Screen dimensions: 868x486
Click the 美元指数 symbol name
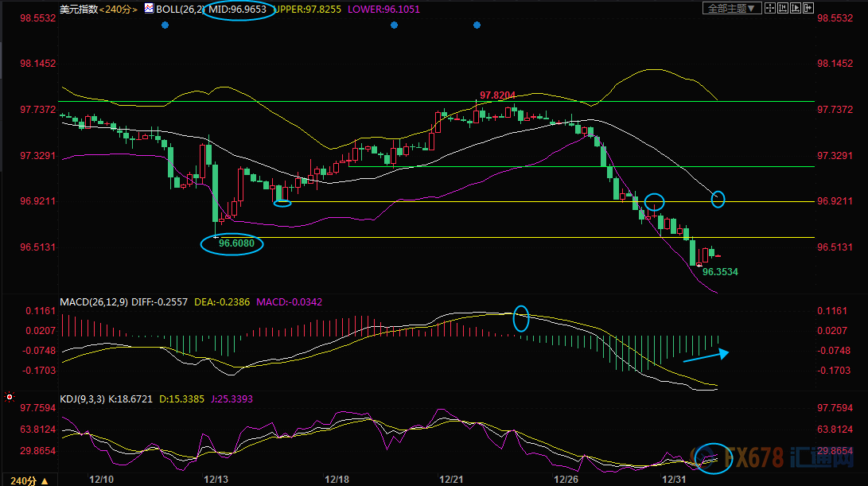click(x=79, y=8)
